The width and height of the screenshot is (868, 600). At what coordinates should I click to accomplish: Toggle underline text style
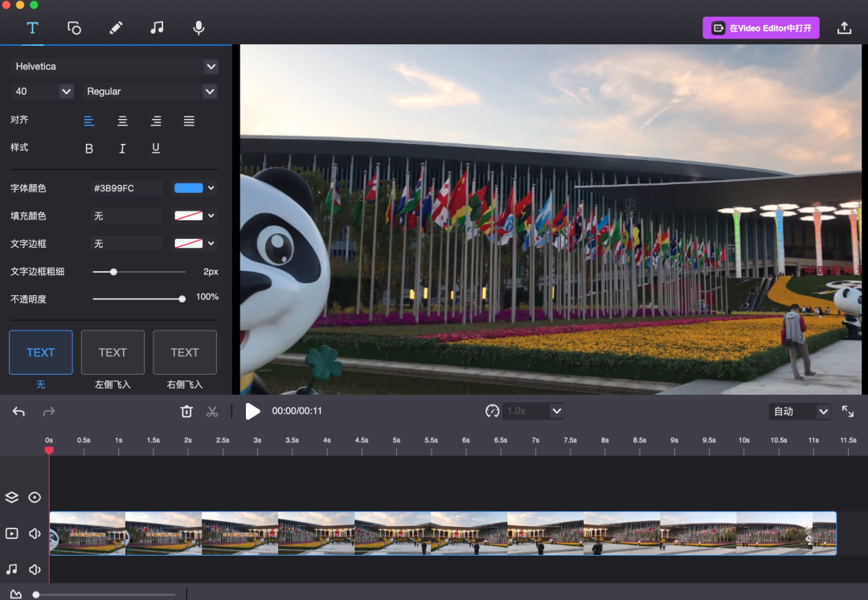click(156, 149)
